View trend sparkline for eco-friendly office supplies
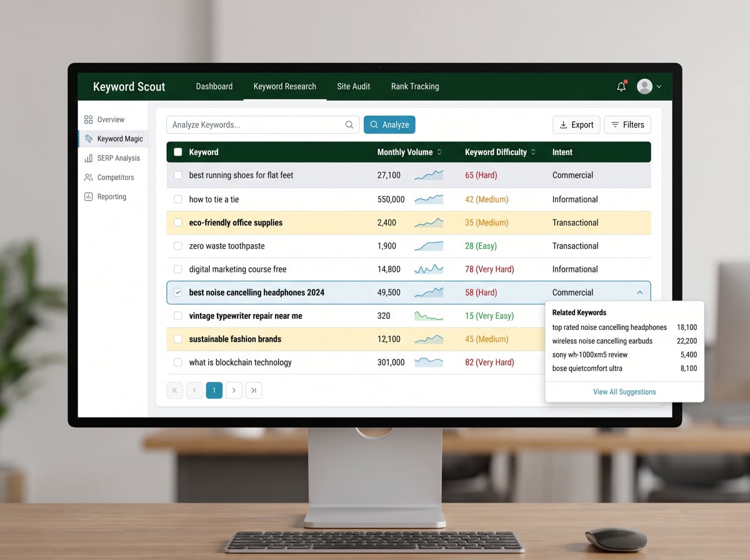 pos(429,222)
